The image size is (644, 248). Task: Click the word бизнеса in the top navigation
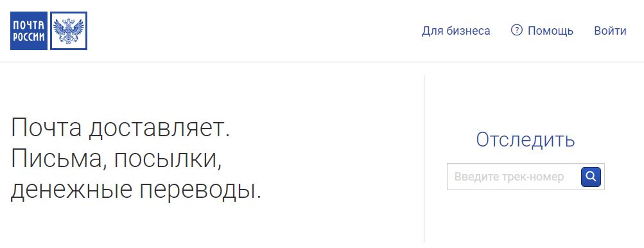pyautogui.click(x=468, y=31)
